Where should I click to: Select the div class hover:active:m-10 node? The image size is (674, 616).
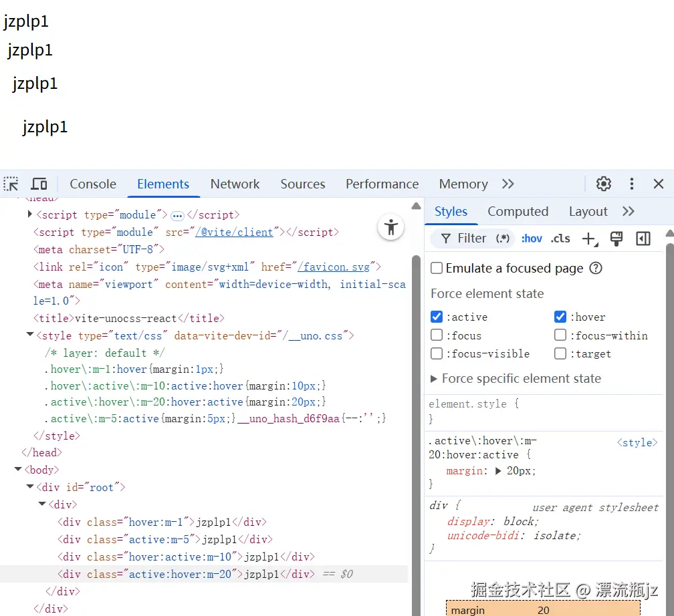pos(186,557)
